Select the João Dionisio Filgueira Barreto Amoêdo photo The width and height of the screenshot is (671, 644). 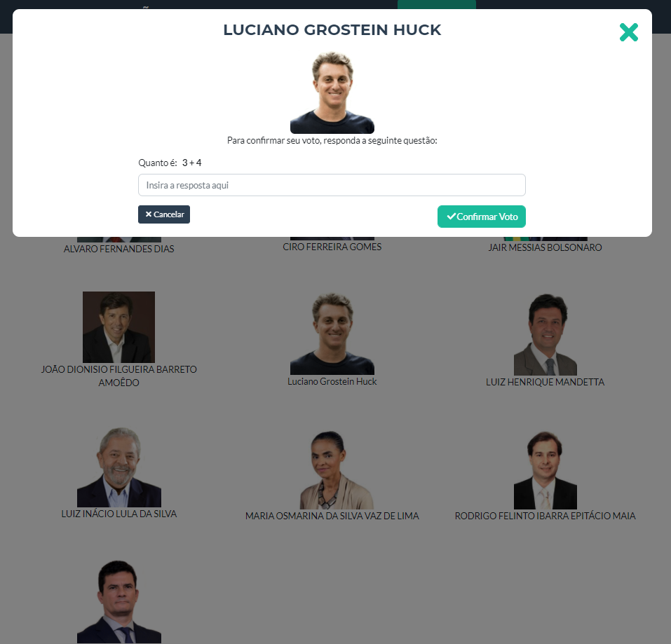click(x=118, y=327)
